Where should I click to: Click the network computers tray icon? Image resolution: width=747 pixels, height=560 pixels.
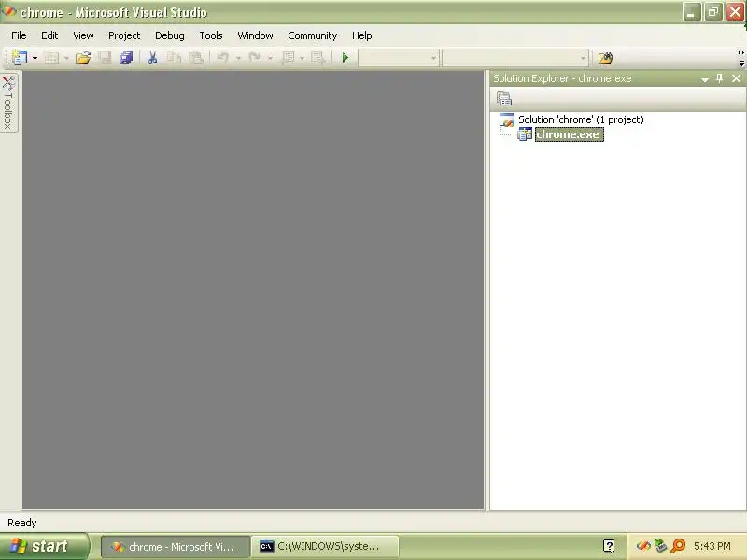660,546
